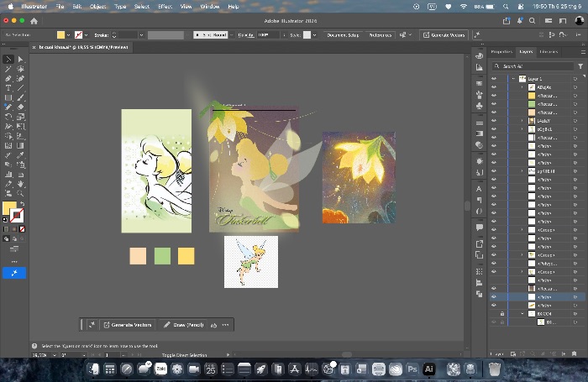
Task: Select the Type tool
Action: [8, 88]
